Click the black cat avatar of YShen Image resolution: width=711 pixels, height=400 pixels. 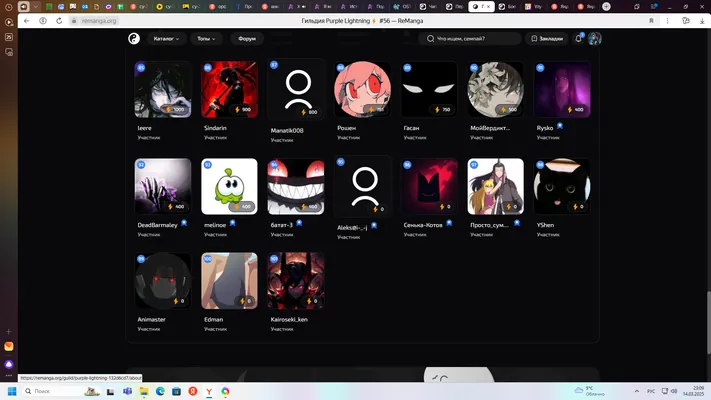[x=562, y=186]
